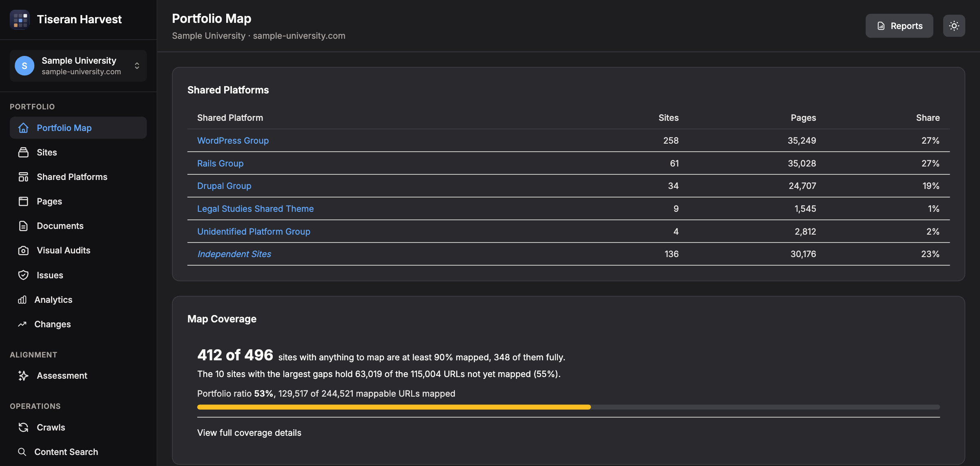Expand the Sample University organization switcher
The image size is (980, 466).
click(78, 66)
